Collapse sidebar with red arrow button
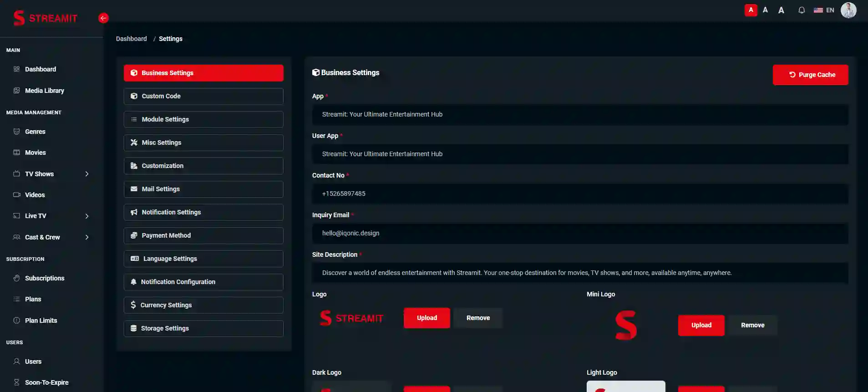 click(x=103, y=18)
